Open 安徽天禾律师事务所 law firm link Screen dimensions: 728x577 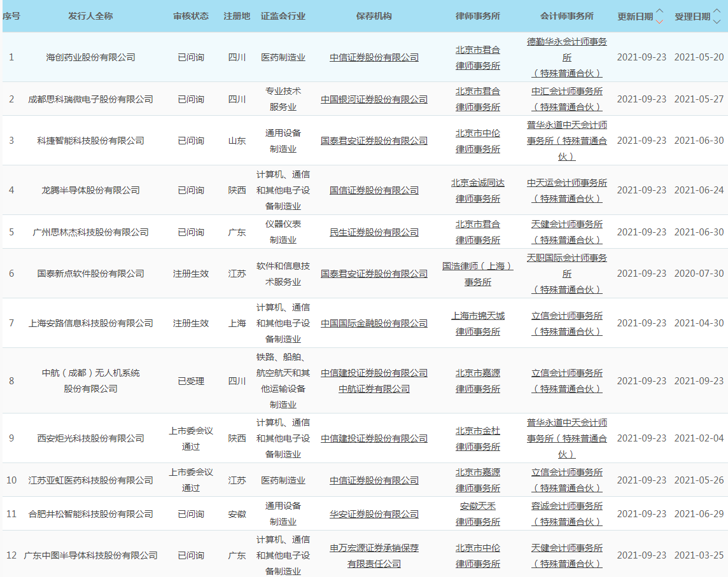coord(477,514)
